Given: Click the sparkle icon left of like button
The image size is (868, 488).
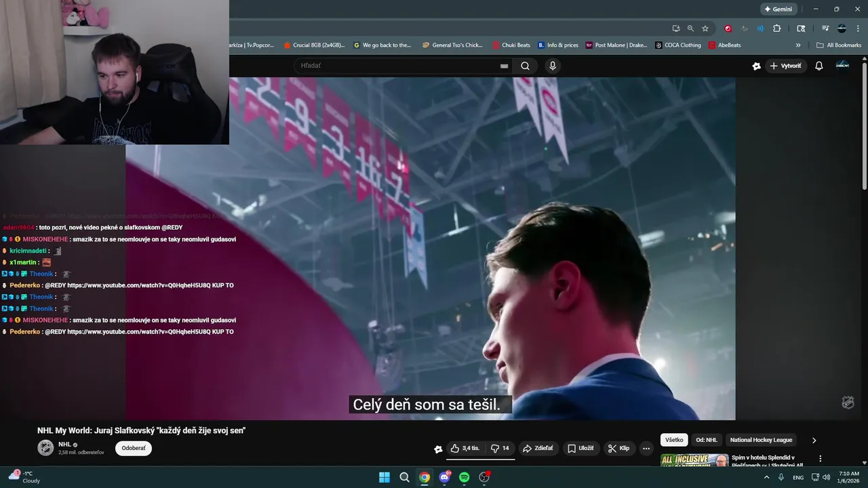Looking at the screenshot, I should pos(438,449).
